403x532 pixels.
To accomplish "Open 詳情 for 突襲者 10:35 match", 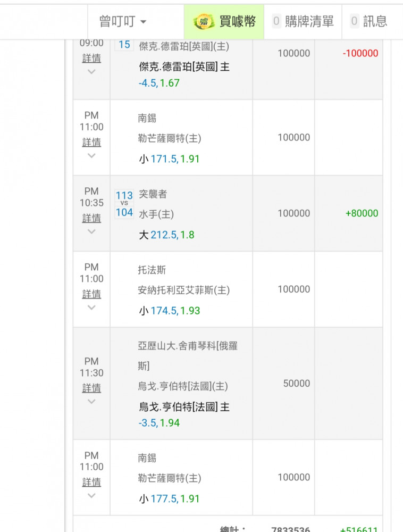I will (91, 218).
